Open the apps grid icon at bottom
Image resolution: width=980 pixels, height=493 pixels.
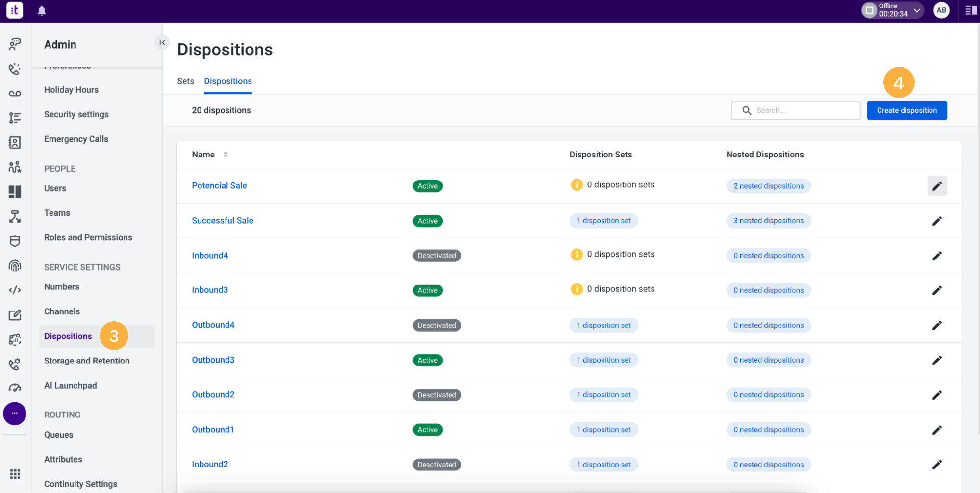tap(15, 474)
